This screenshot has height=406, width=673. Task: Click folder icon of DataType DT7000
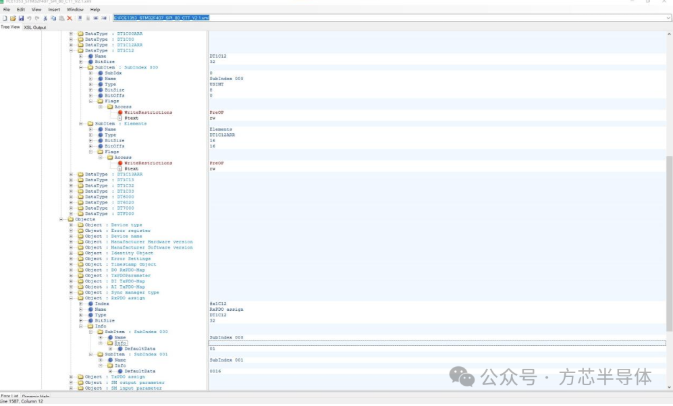click(x=80, y=208)
